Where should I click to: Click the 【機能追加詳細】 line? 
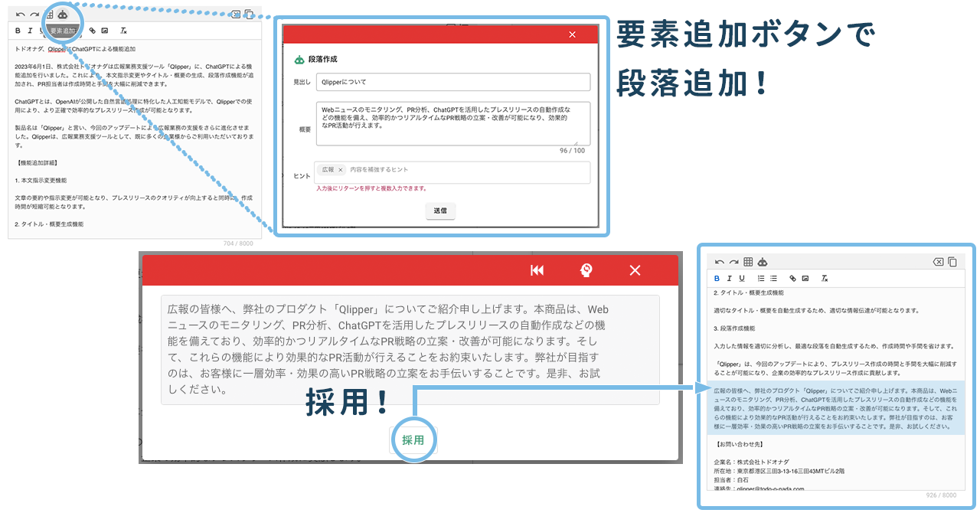pyautogui.click(x=37, y=163)
